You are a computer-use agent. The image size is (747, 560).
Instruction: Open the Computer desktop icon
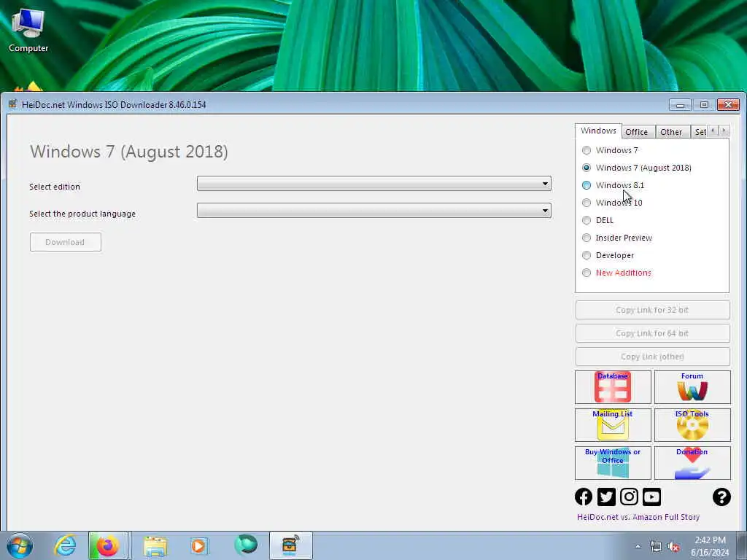(28, 31)
